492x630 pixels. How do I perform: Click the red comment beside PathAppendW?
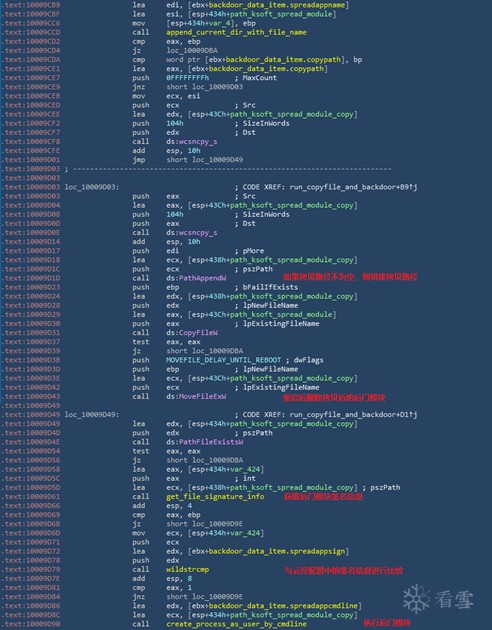[350, 277]
